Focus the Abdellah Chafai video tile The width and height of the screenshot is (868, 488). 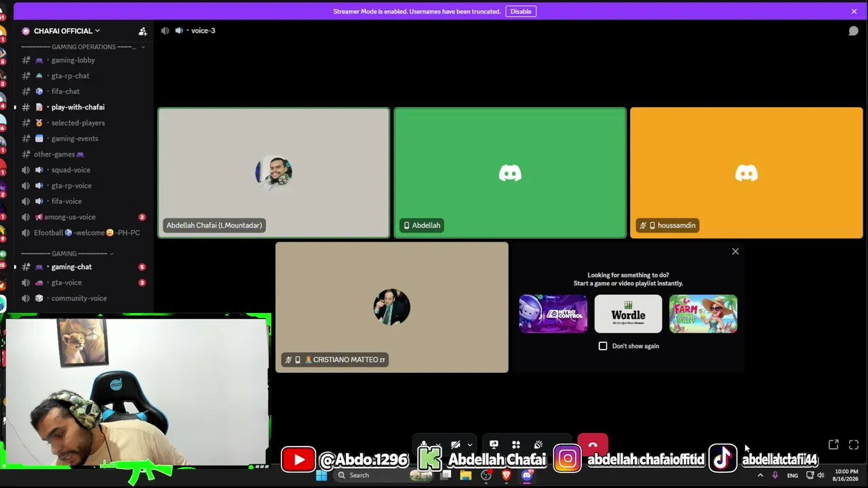pos(274,173)
